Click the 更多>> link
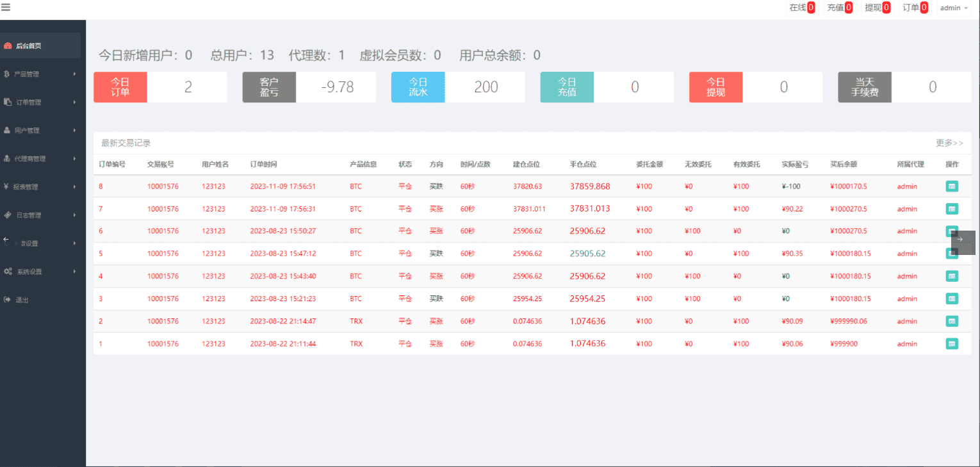This screenshot has width=980, height=467. point(949,143)
